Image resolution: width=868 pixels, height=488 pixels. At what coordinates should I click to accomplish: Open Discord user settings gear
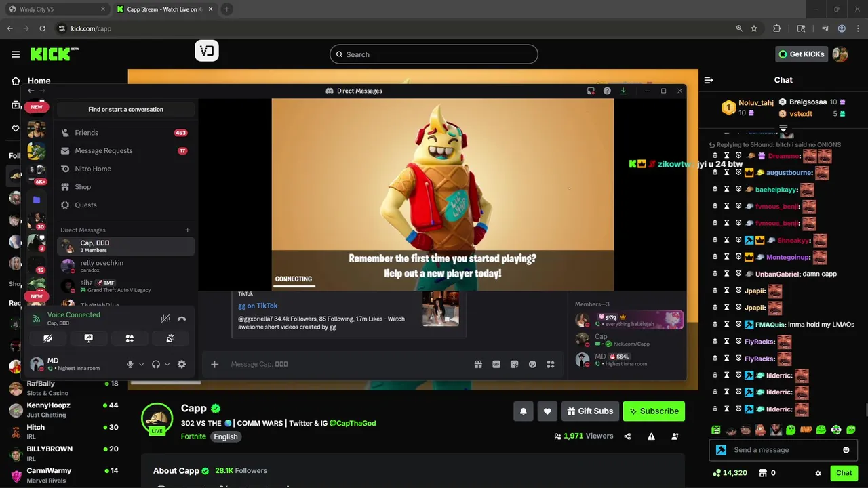(x=182, y=364)
